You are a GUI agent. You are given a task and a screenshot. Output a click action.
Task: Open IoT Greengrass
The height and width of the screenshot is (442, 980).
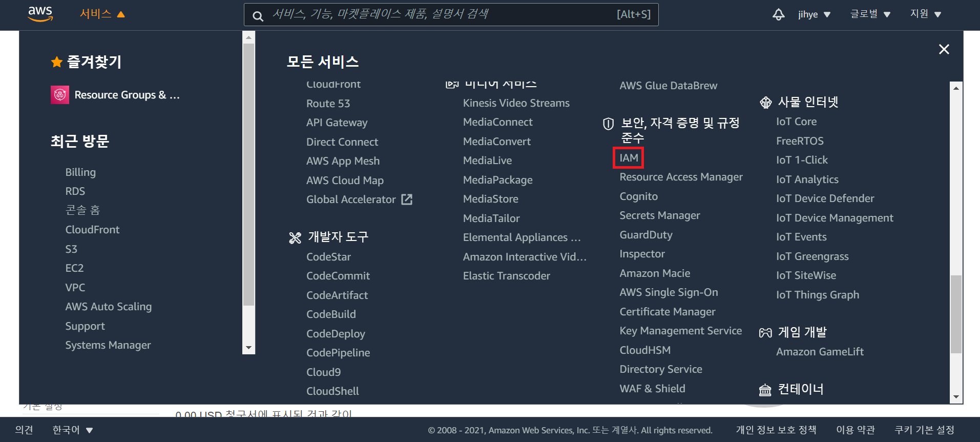pos(812,256)
